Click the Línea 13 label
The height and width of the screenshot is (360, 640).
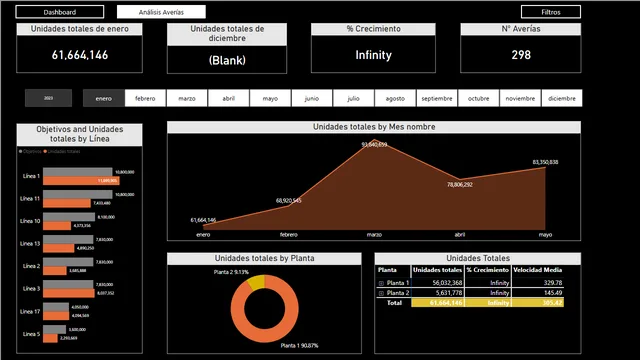coord(30,244)
